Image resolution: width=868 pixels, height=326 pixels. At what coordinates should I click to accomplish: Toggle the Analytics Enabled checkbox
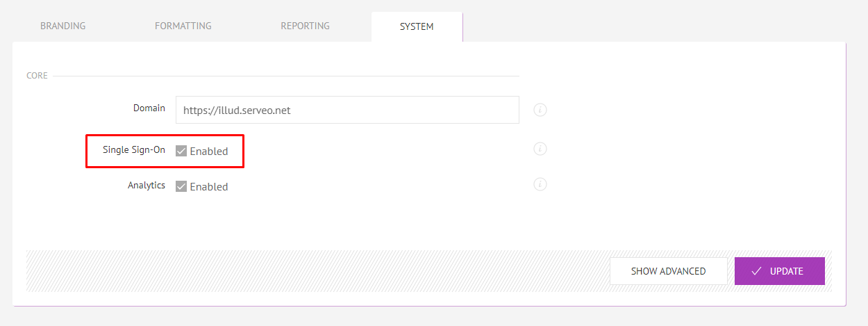click(181, 186)
